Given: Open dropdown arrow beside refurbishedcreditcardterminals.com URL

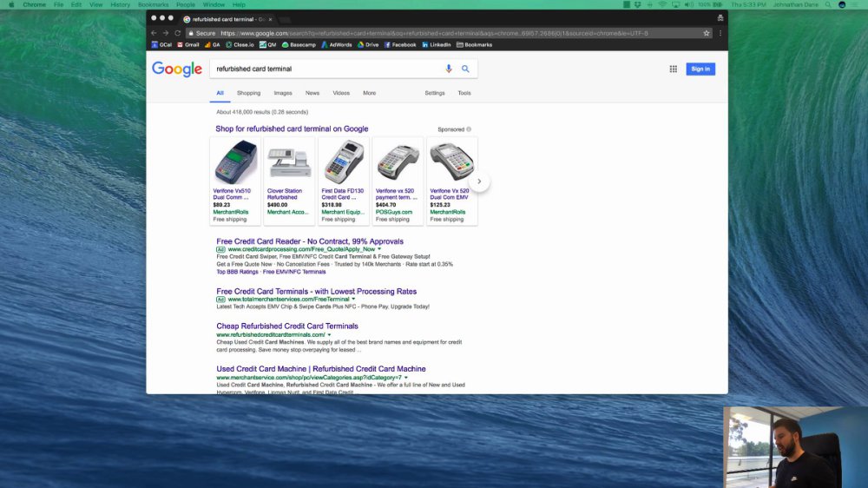Looking at the screenshot, I should click(x=329, y=334).
